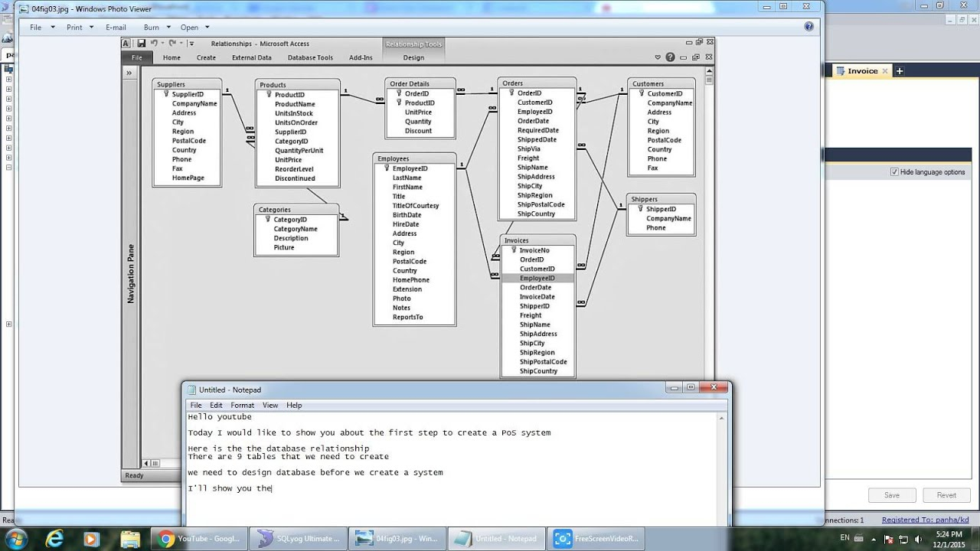Click CategoryName field in Categories table
Screen dimensions: 980x551
(296, 229)
